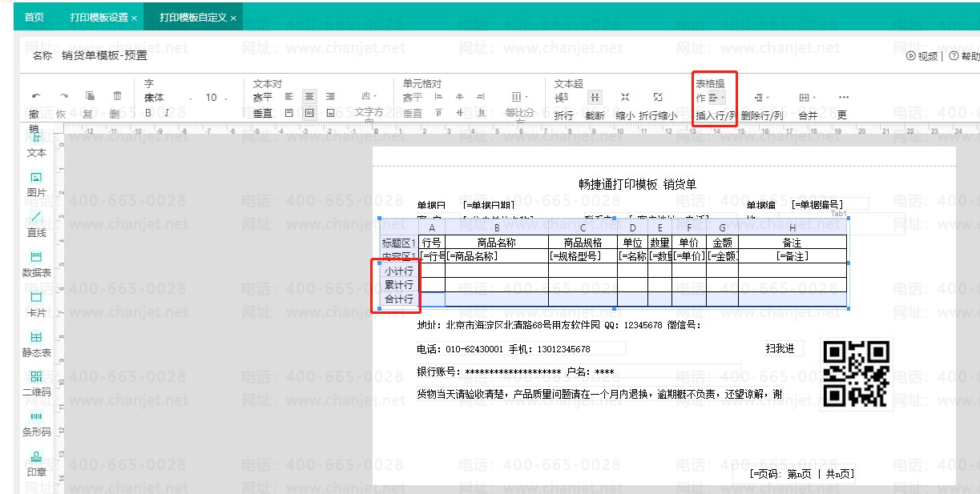Close the 打印模板自定义 tab

click(233, 18)
